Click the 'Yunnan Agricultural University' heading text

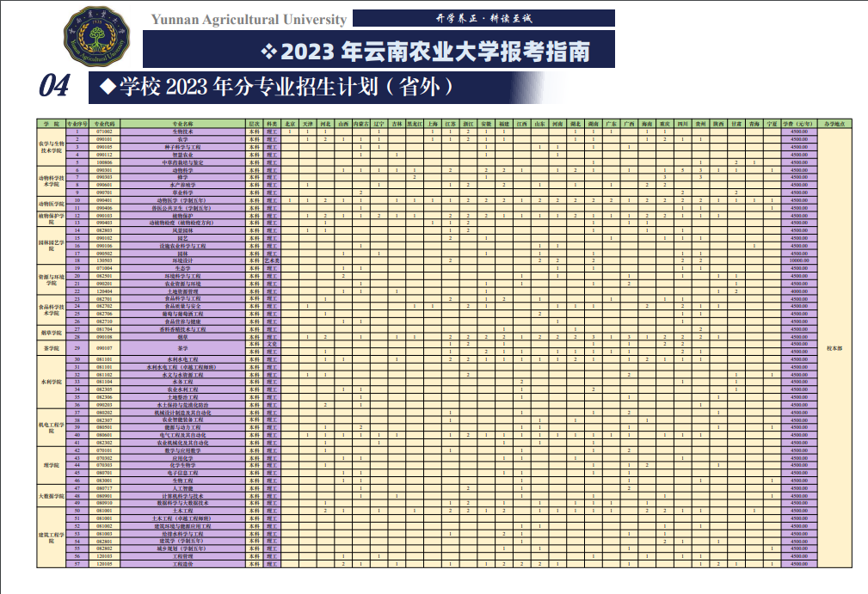[249, 20]
